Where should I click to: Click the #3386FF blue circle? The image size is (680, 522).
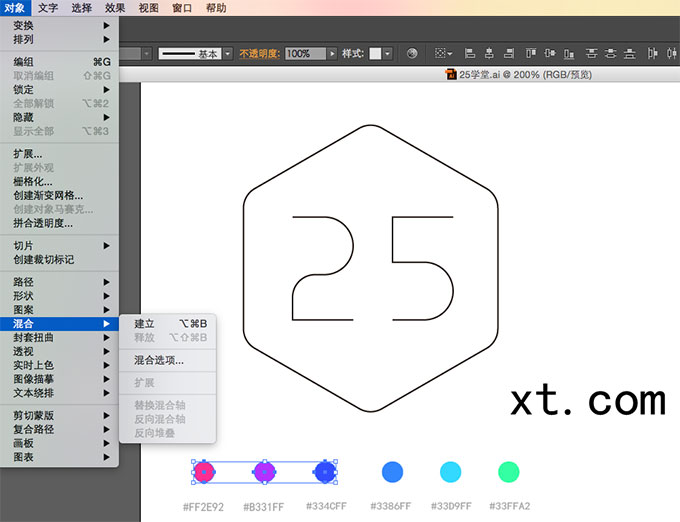(x=392, y=472)
